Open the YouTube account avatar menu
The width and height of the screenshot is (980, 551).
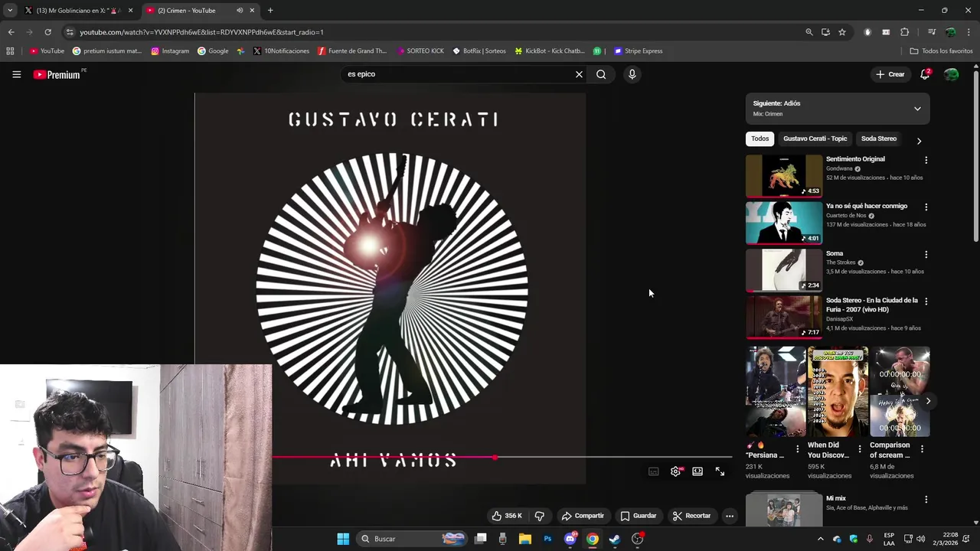(951, 74)
